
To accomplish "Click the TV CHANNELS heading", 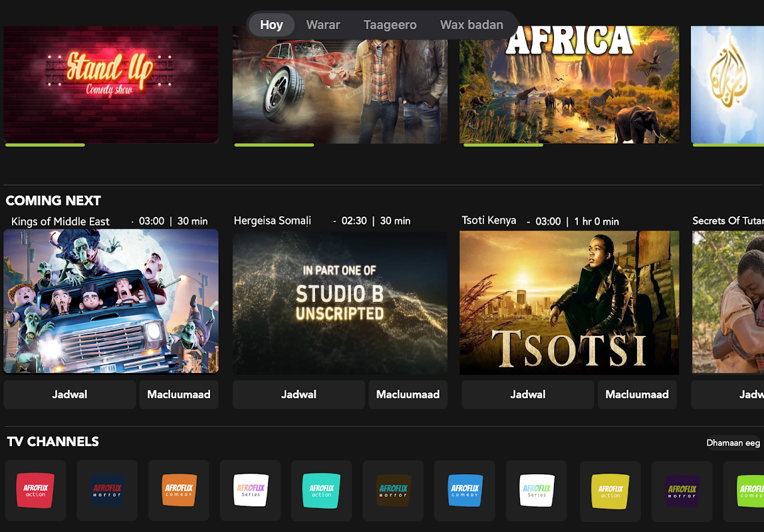I will [53, 442].
